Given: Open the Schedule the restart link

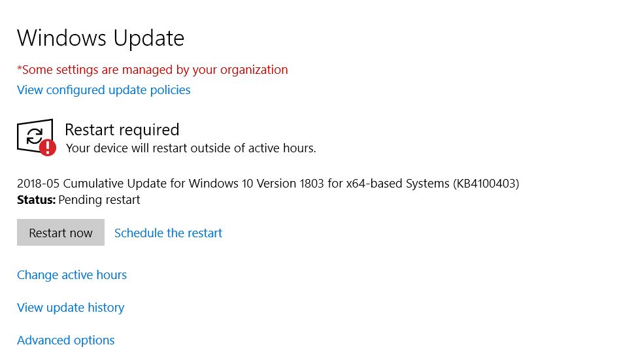Looking at the screenshot, I should (168, 233).
